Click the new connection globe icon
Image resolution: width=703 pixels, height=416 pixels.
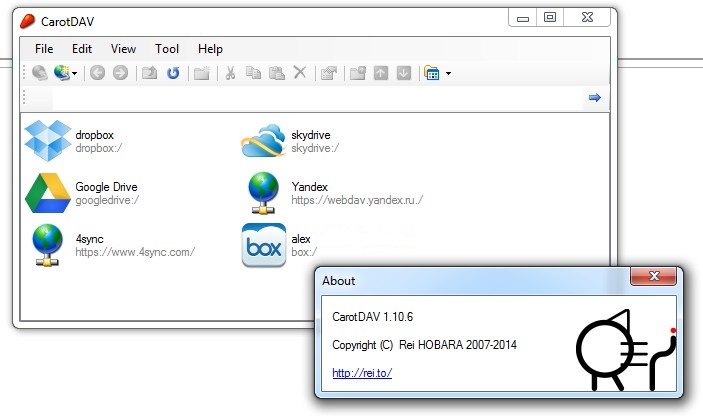click(x=62, y=73)
